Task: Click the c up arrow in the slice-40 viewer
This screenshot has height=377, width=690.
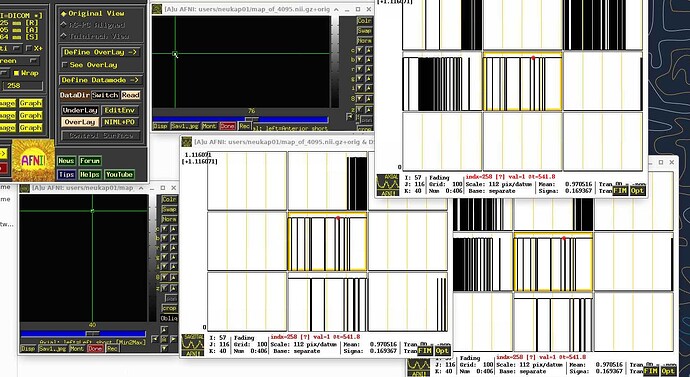Action: coord(173,228)
